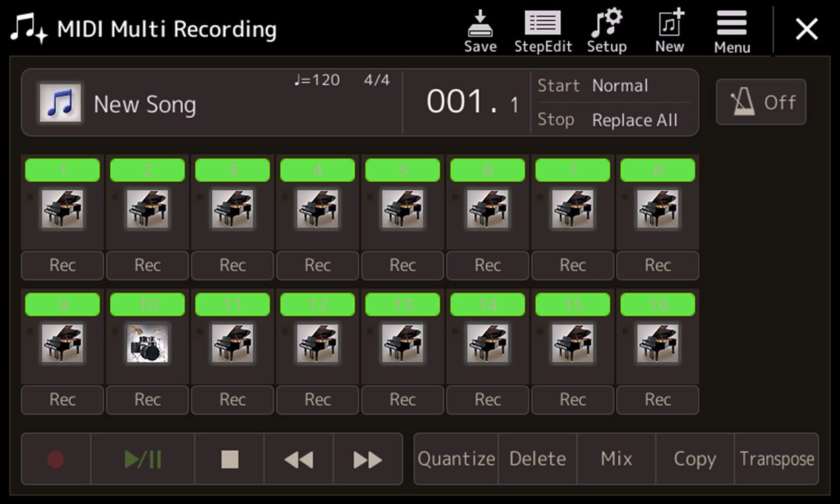The image size is (840, 504).
Task: Tap the drum kit icon on channel 10
Action: pos(147,343)
